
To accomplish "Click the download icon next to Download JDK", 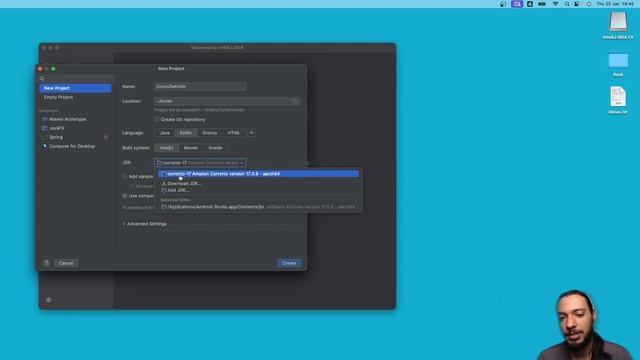I will 164,184.
